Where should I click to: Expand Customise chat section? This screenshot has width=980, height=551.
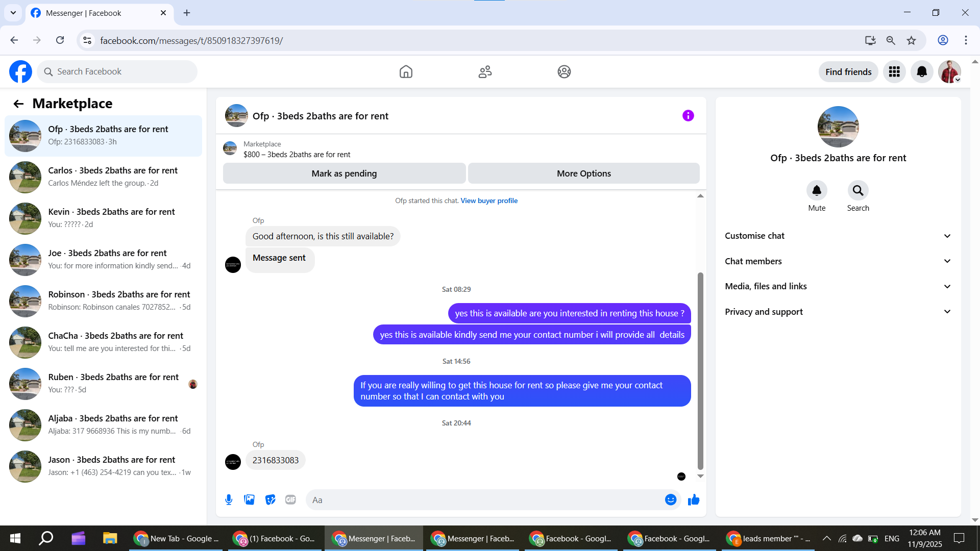[838, 236]
